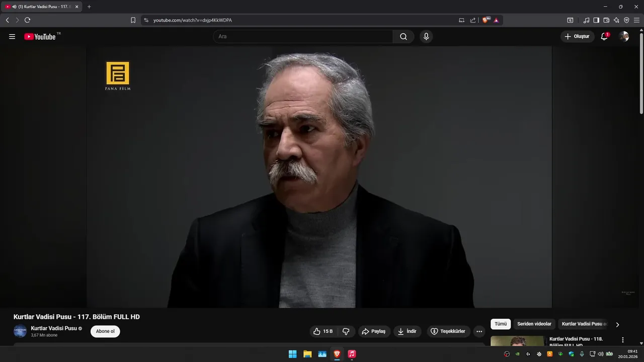Open Brave Shields lion icon
This screenshot has width=644, height=362.
click(486, 20)
